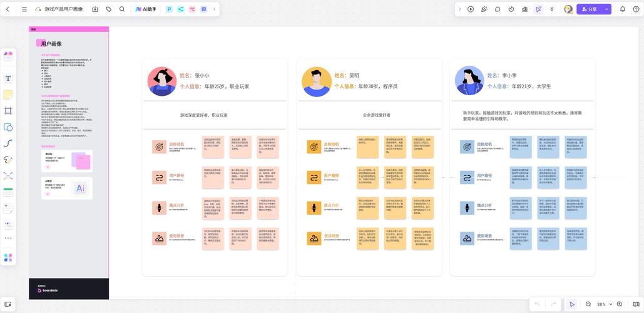This screenshot has width=644, height=313.
Task: Insert a table from the sidebar
Action: point(8,192)
